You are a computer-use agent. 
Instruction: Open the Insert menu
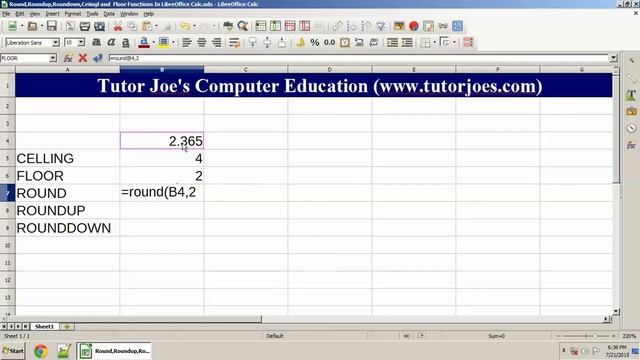point(52,13)
